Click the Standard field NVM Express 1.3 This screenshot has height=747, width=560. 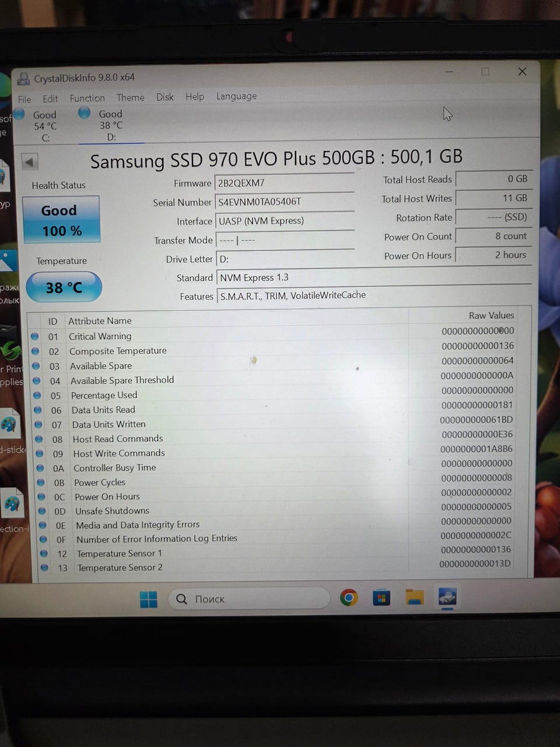[x=374, y=277]
